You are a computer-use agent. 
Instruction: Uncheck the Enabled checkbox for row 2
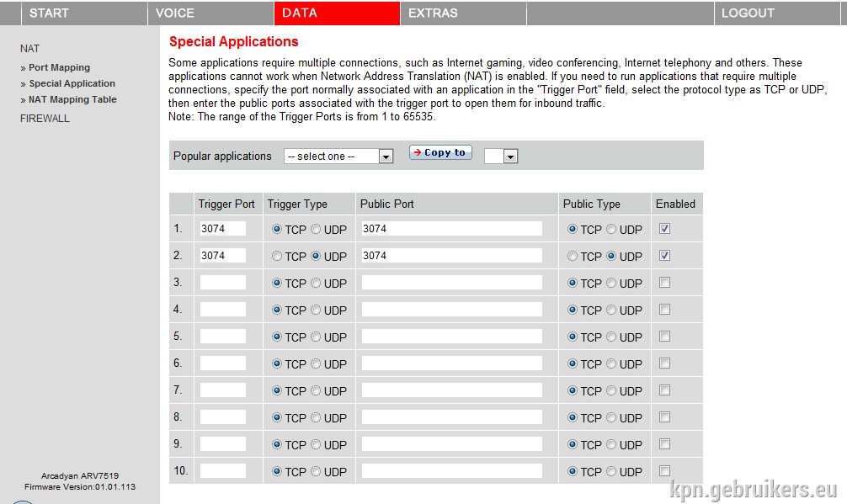664,255
